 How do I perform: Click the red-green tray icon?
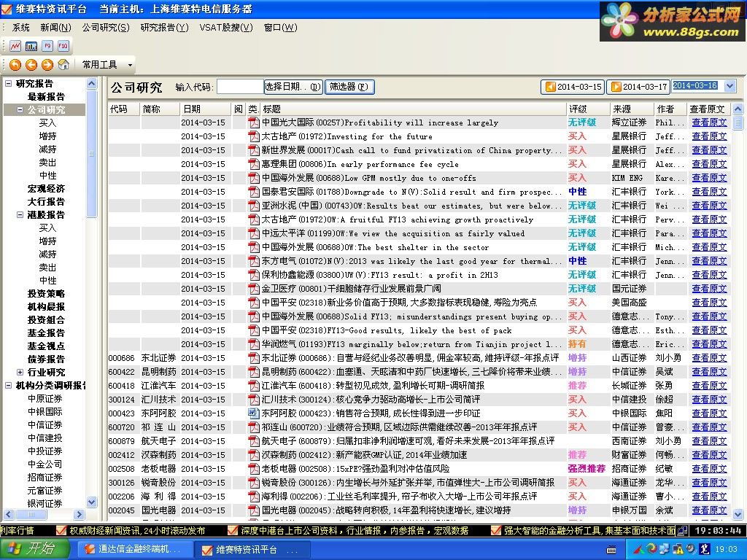pos(640,549)
